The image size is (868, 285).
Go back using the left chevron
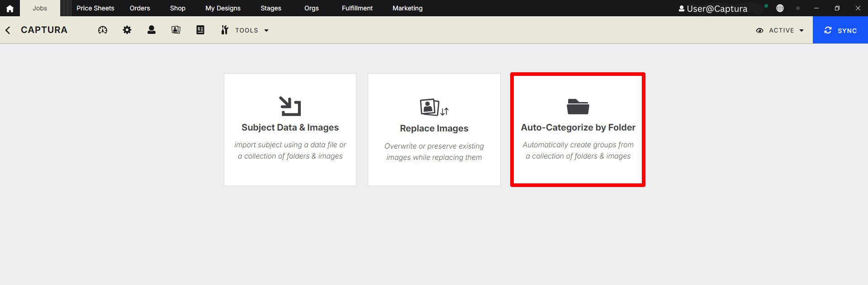click(x=8, y=30)
